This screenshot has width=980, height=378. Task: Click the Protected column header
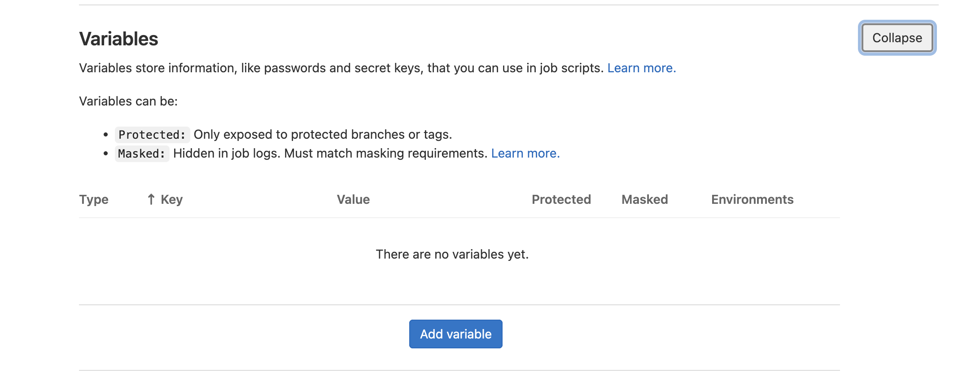click(561, 199)
